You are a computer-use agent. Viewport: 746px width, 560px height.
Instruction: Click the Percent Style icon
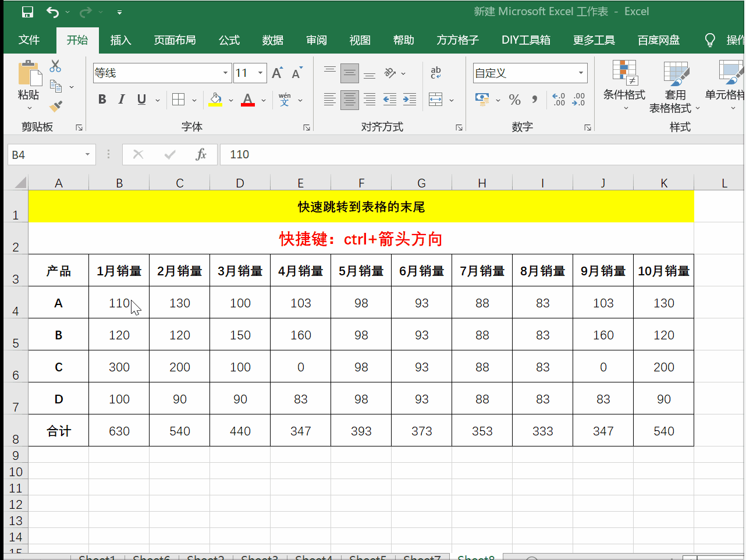click(514, 100)
